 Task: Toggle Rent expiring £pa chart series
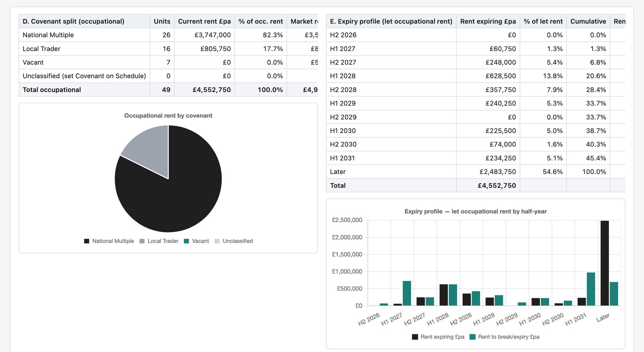coord(438,337)
